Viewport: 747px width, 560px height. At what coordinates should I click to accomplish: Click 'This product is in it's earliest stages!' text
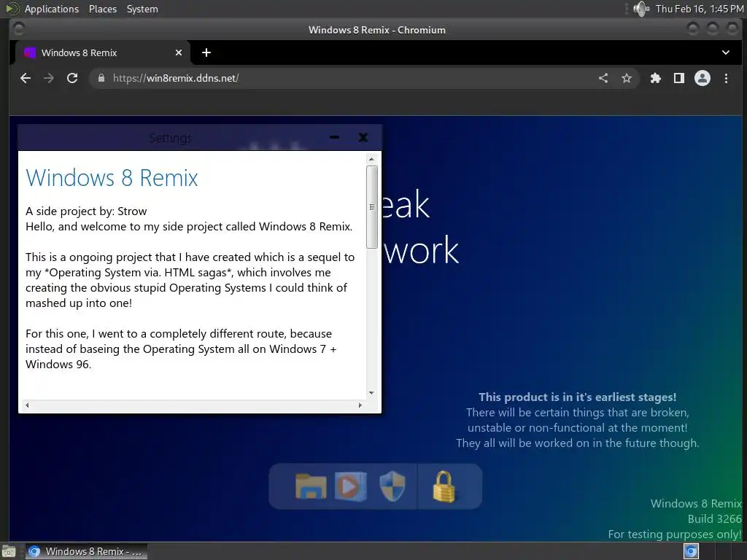click(x=578, y=397)
